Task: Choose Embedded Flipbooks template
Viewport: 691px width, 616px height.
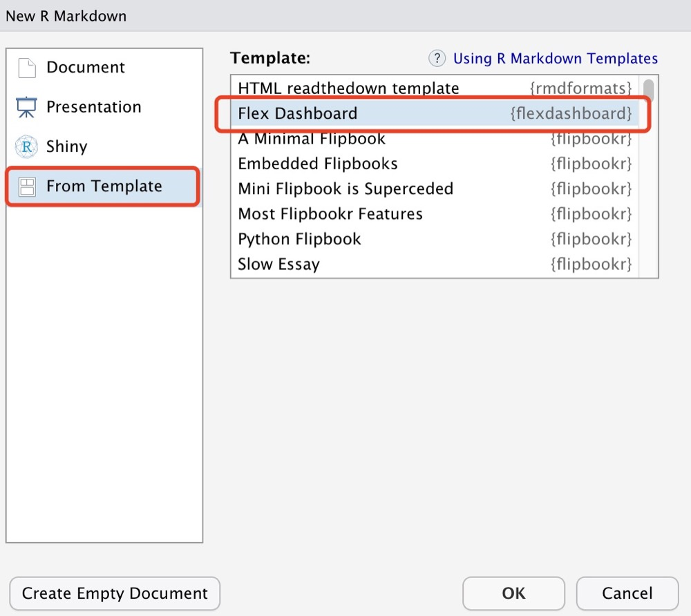Action: (318, 164)
